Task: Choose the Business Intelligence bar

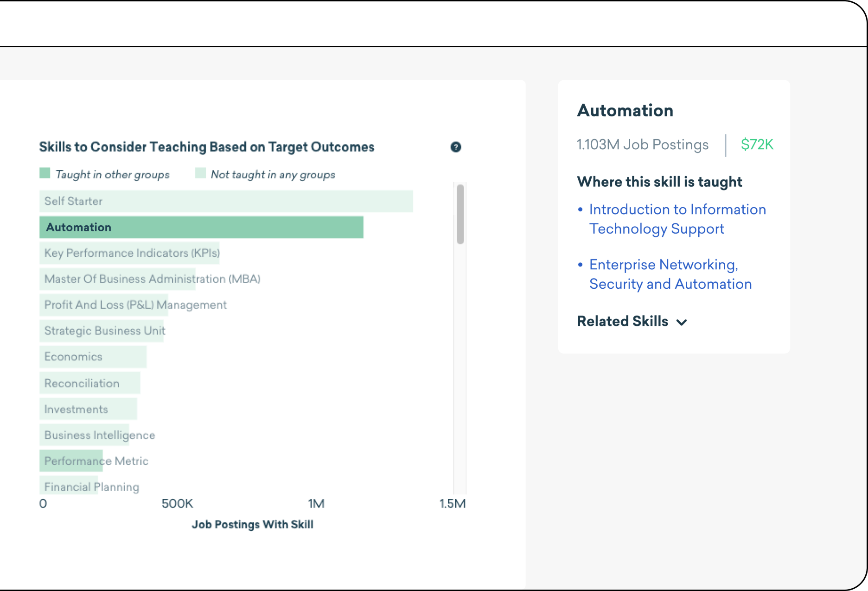Action: [x=84, y=435]
